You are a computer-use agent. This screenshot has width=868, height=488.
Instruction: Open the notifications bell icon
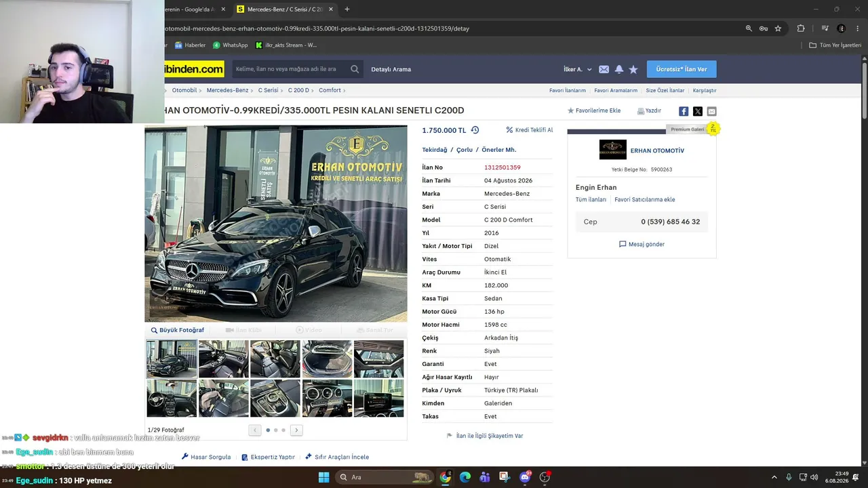click(619, 69)
